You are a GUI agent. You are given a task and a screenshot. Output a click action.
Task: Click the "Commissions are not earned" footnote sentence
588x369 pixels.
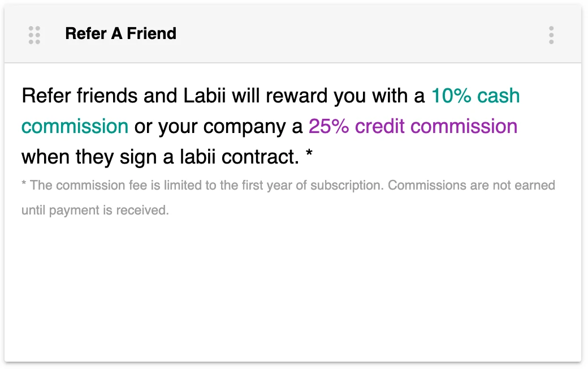pos(472,186)
